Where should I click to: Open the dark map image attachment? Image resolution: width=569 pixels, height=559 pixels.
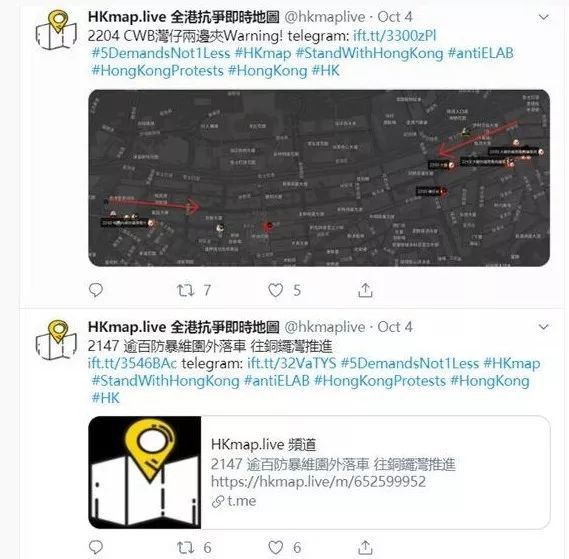coord(319,178)
